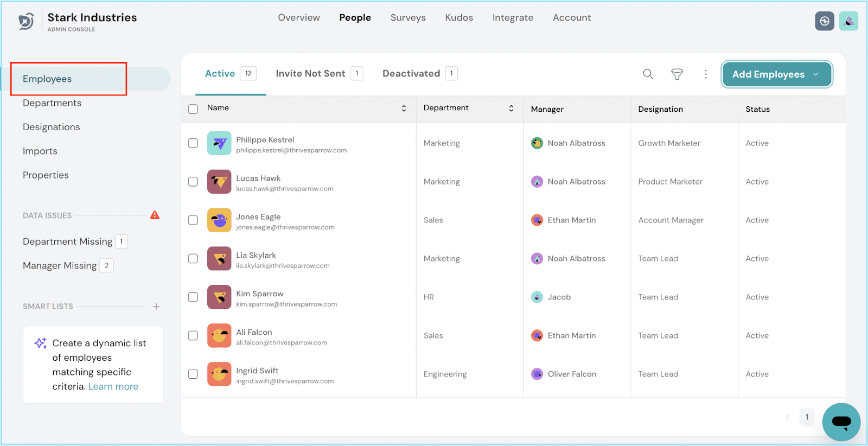Click the Learn more link
Screen dimensions: 868x446
tap(113, 387)
